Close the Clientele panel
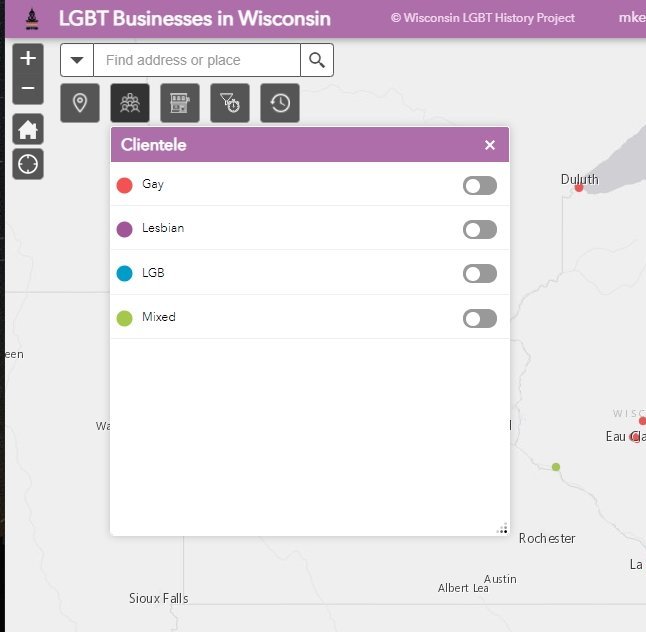Image resolution: width=646 pixels, height=632 pixels. point(490,145)
